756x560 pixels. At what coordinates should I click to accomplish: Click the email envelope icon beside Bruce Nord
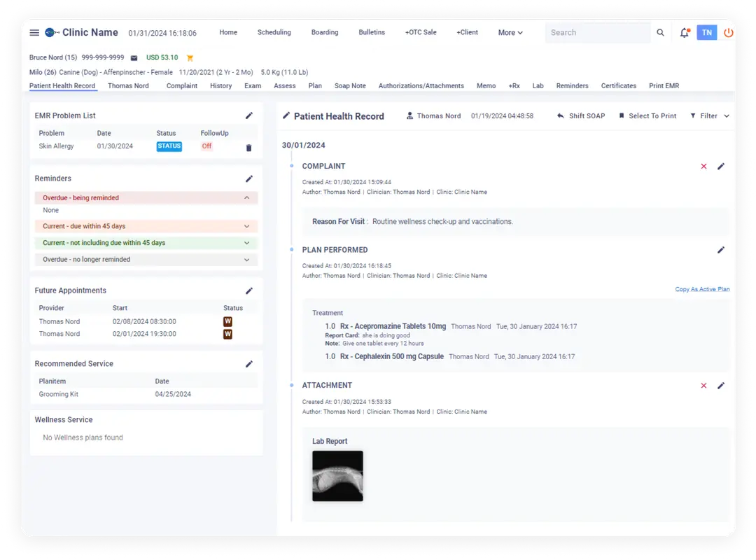pyautogui.click(x=135, y=57)
